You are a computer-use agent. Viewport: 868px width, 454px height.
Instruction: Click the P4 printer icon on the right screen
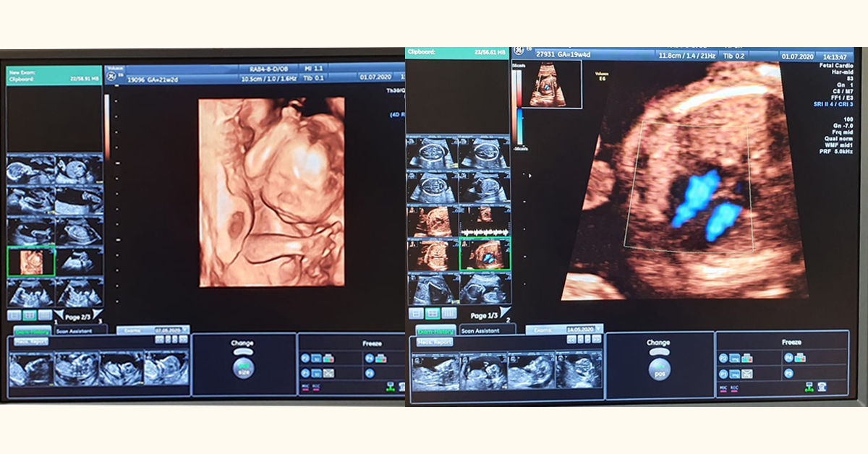[801, 357]
